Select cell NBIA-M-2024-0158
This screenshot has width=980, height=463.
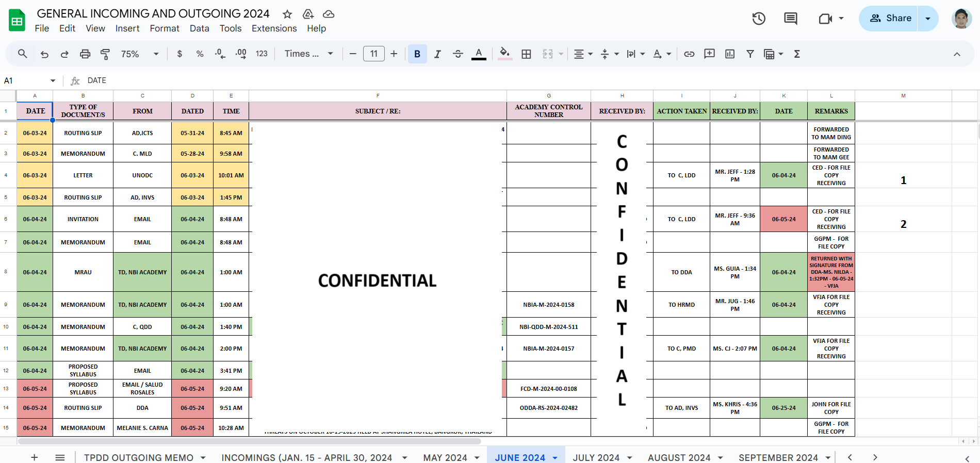[549, 305]
